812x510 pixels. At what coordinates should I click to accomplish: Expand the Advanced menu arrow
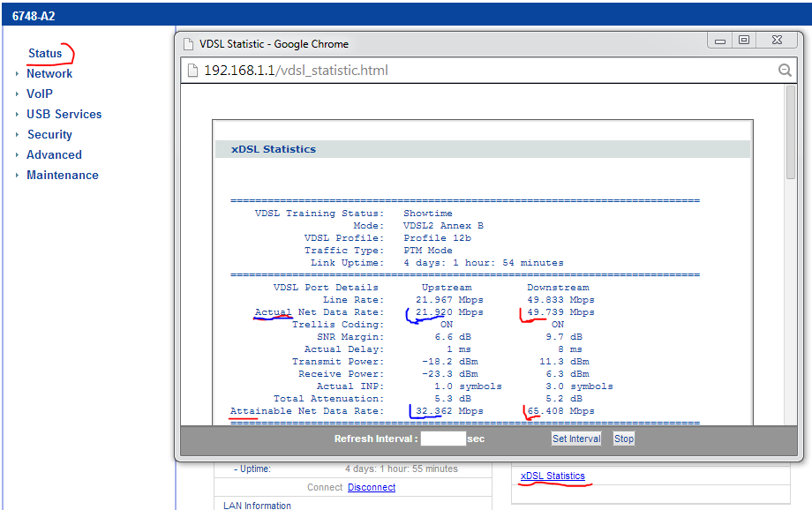pos(17,155)
